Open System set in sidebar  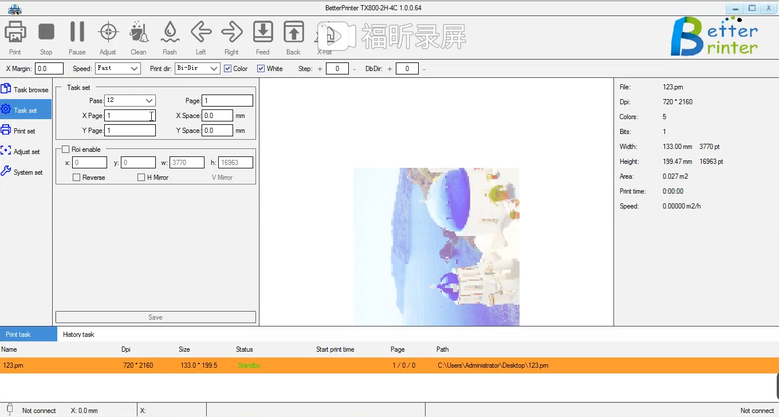(x=26, y=171)
